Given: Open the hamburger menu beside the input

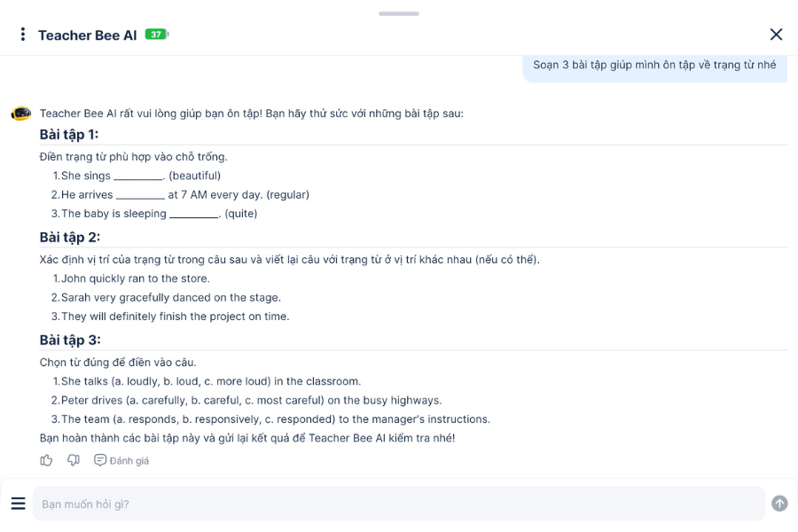Looking at the screenshot, I should pos(18,504).
